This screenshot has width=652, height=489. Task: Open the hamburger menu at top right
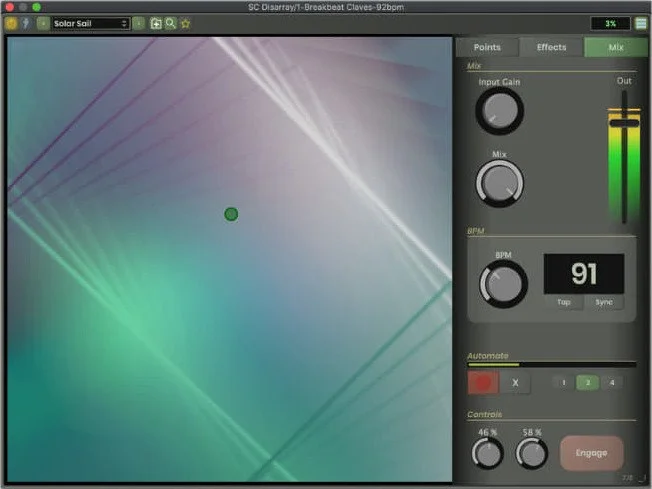(x=641, y=23)
